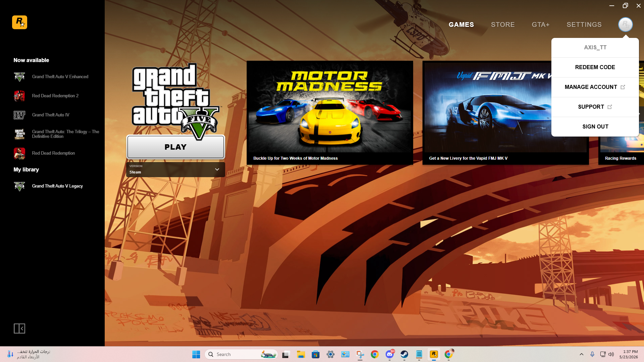
Task: Open the STORE tab
Action: (x=503, y=24)
